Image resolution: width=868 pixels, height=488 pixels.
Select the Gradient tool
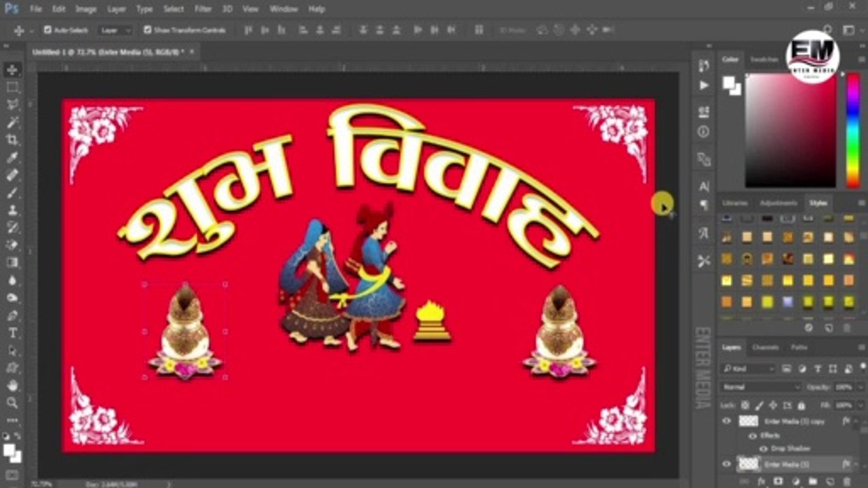12,262
